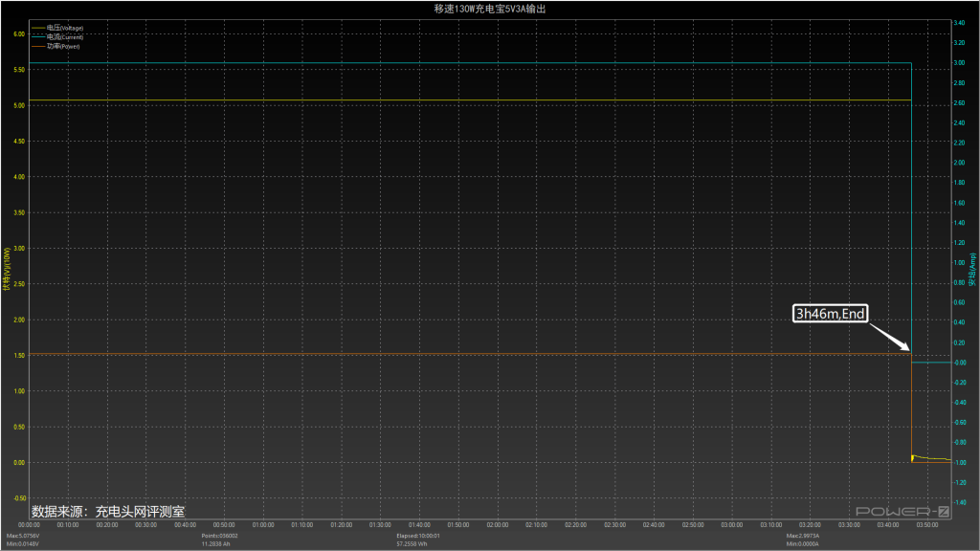Click the 01:00:00 time axis label
This screenshot has height=551, width=980.
(263, 525)
